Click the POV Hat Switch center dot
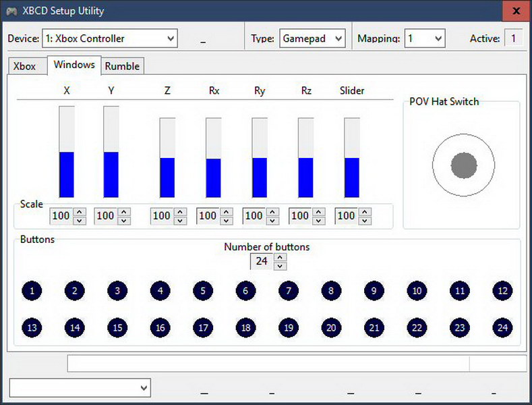The width and height of the screenshot is (532, 405). tap(464, 165)
